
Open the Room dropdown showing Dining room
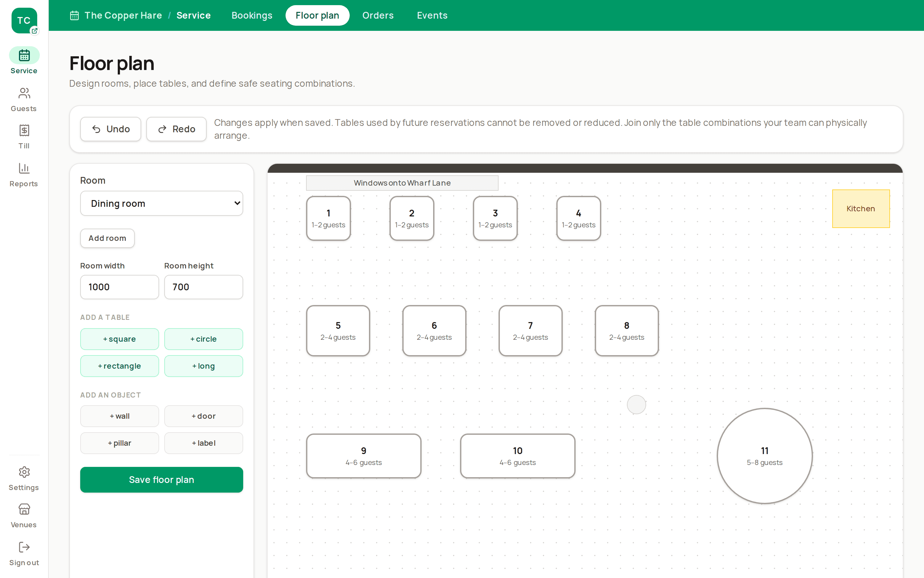coord(161,203)
